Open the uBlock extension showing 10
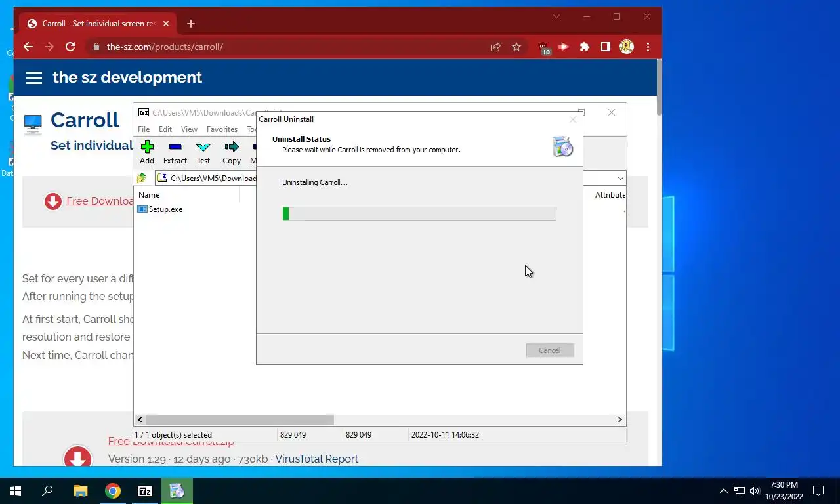 pyautogui.click(x=543, y=47)
